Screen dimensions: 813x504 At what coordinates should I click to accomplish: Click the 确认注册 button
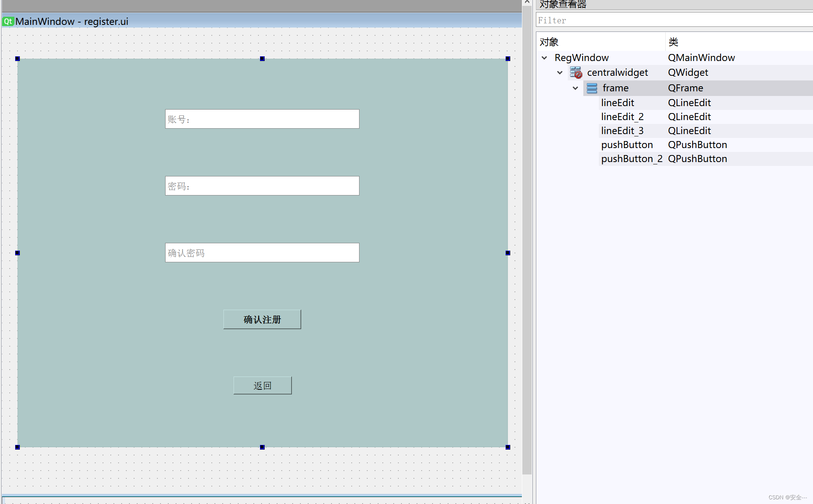(262, 319)
